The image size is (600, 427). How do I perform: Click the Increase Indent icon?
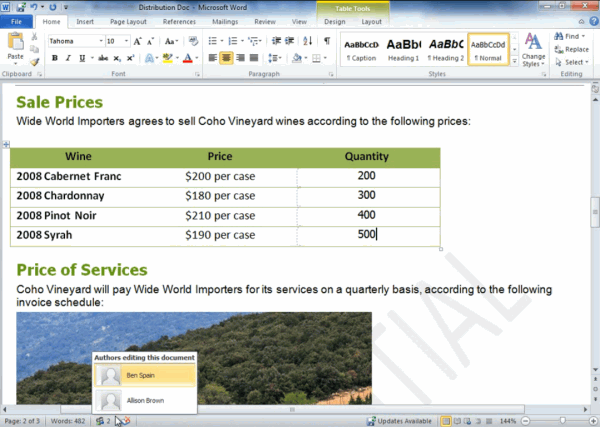[x=290, y=41]
